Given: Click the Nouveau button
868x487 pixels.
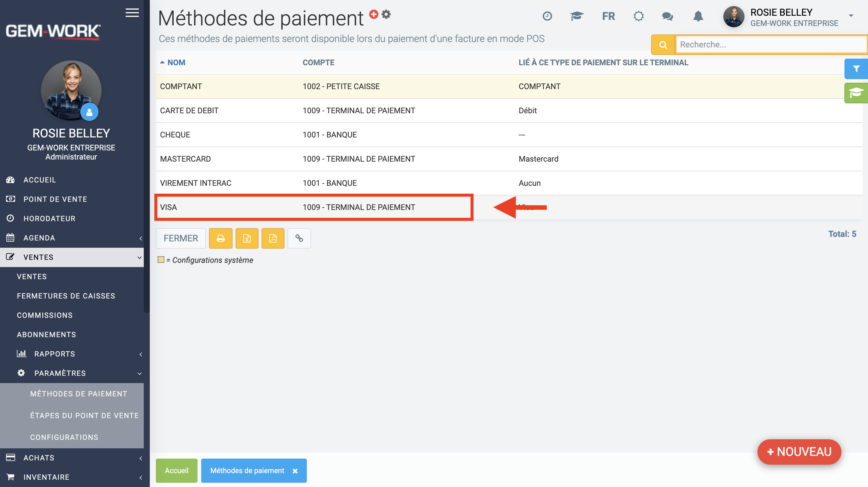Looking at the screenshot, I should (x=799, y=451).
